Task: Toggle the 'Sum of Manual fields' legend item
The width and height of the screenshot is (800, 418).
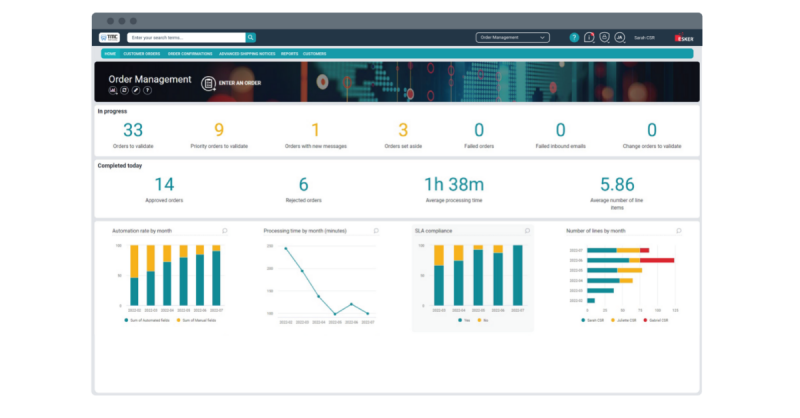Action: (197, 320)
